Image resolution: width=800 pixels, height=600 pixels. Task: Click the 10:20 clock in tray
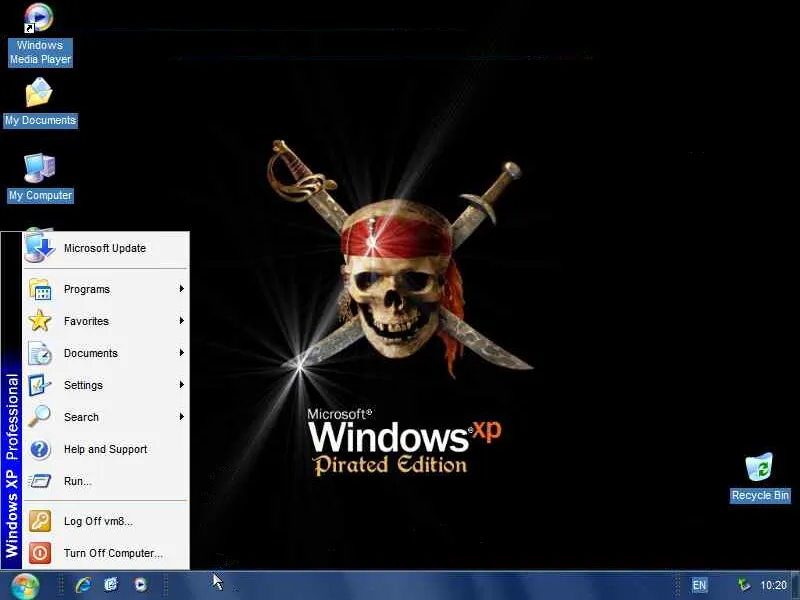773,585
